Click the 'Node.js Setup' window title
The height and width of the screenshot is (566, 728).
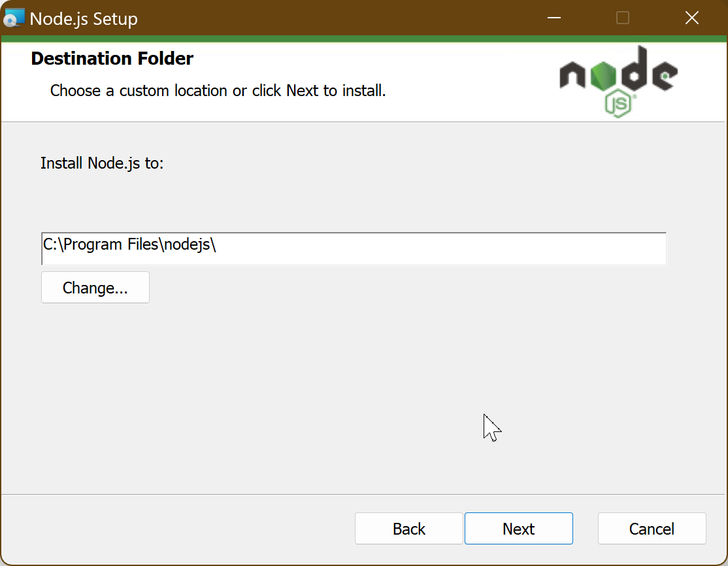click(x=84, y=19)
